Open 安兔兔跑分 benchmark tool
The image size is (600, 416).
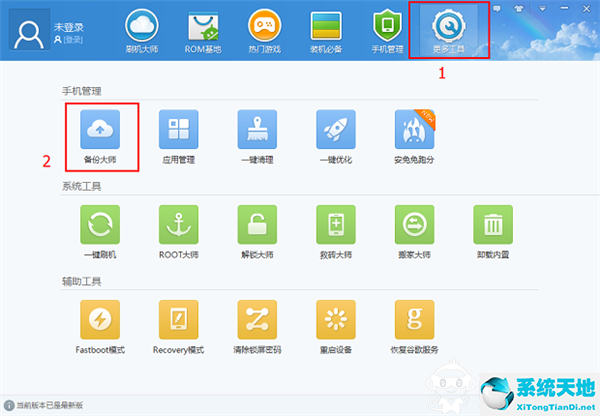(414, 137)
